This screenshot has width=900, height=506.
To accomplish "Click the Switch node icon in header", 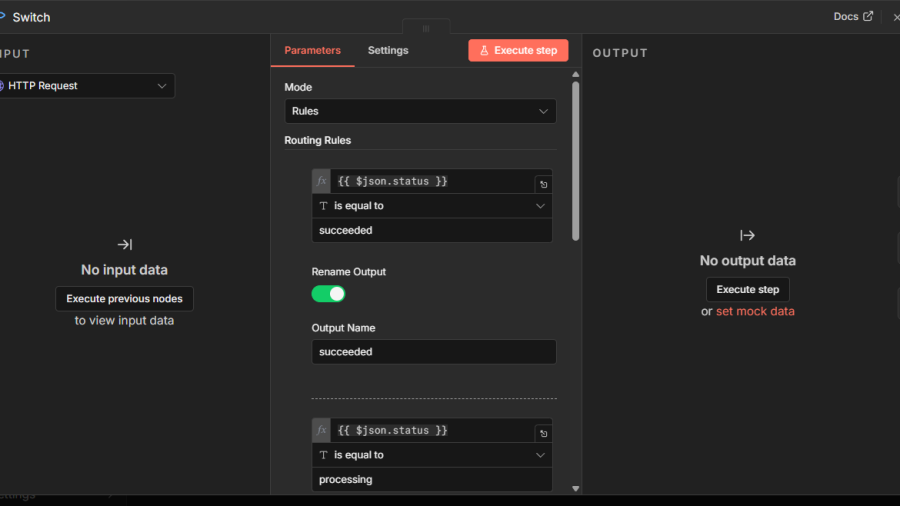I will (x=3, y=17).
